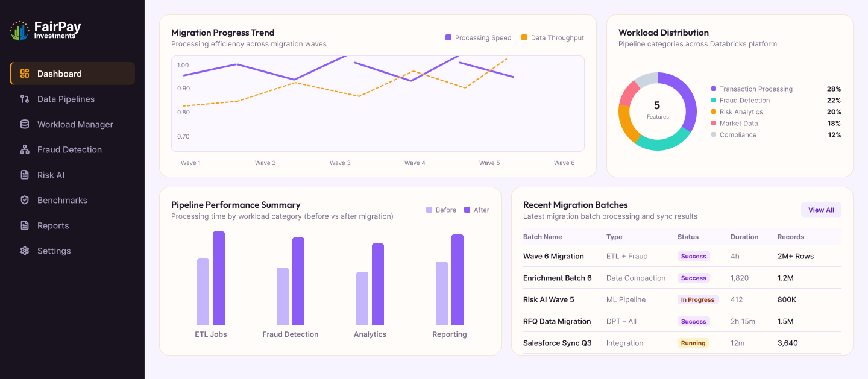
Task: Click the In Progress status badge
Action: [698, 299]
